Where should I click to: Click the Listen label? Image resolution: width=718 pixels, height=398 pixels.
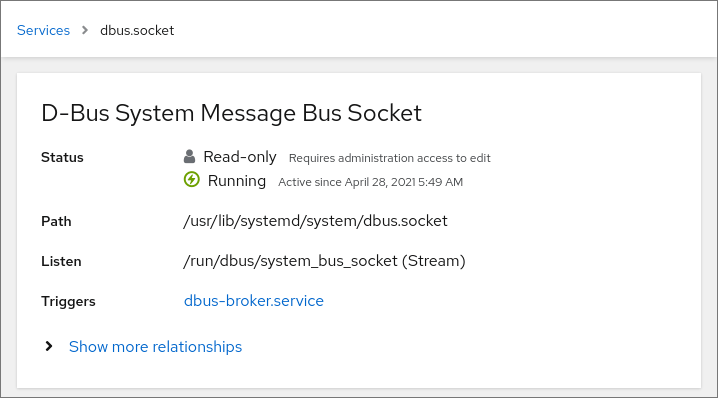tap(61, 262)
